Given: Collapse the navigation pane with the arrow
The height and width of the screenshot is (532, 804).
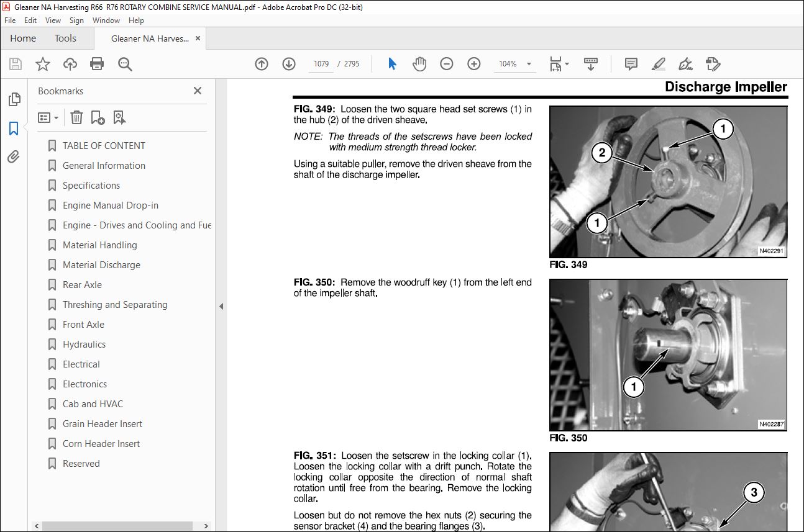Looking at the screenshot, I should pyautogui.click(x=221, y=306).
